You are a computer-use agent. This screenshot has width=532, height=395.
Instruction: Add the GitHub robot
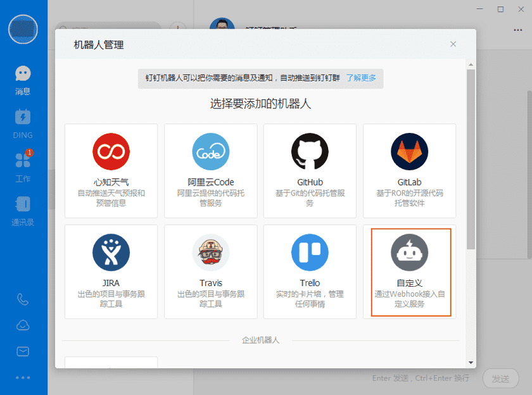click(x=310, y=152)
